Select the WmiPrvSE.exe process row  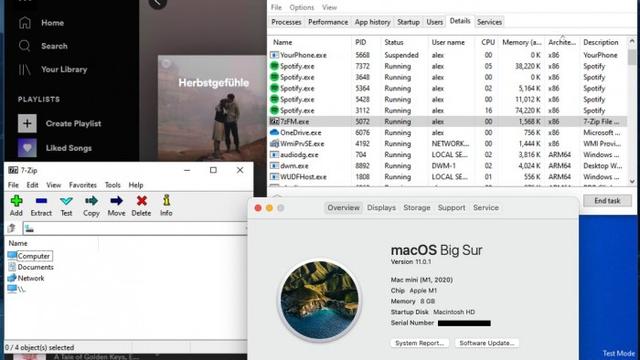pos(448,144)
